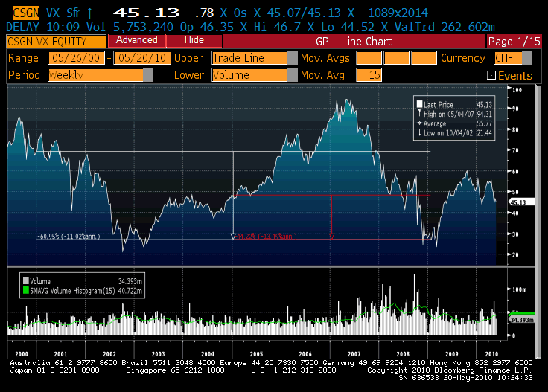This screenshot has width=548, height=392.
Task: Click the 1089x2014 size quote
Action: (x=398, y=13)
